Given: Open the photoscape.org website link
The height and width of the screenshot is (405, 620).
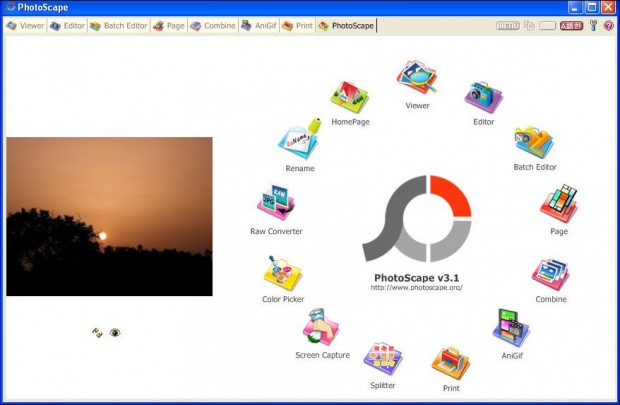Looking at the screenshot, I should (416, 288).
